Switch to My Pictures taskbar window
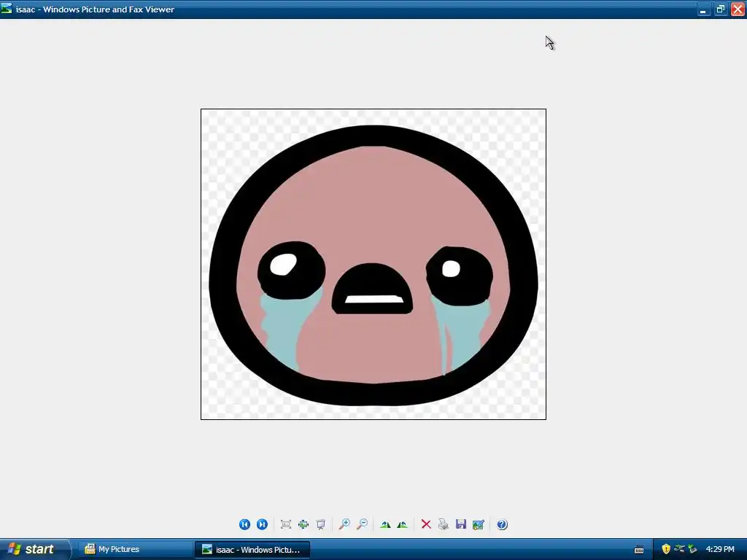The image size is (747, 560). point(135,550)
